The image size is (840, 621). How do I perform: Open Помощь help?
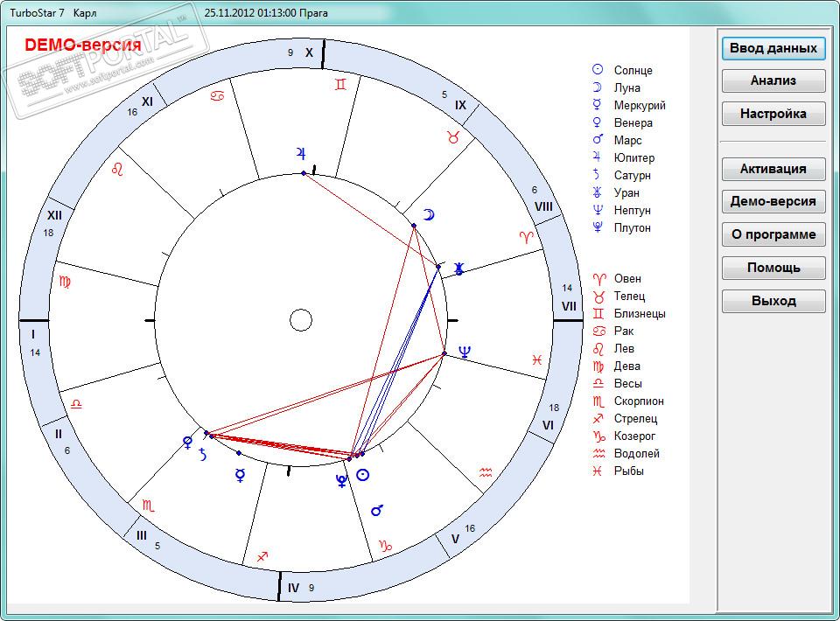(x=773, y=268)
